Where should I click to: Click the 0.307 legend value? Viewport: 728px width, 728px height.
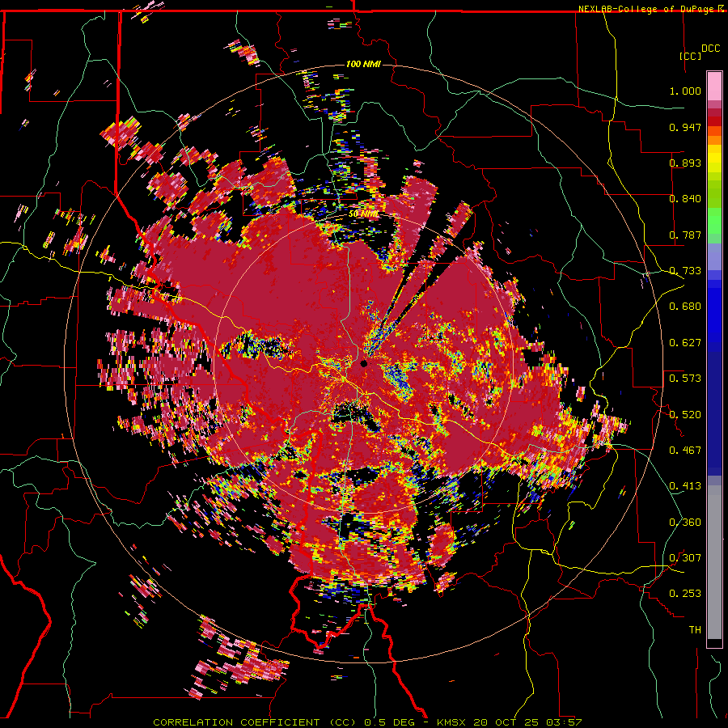685,558
